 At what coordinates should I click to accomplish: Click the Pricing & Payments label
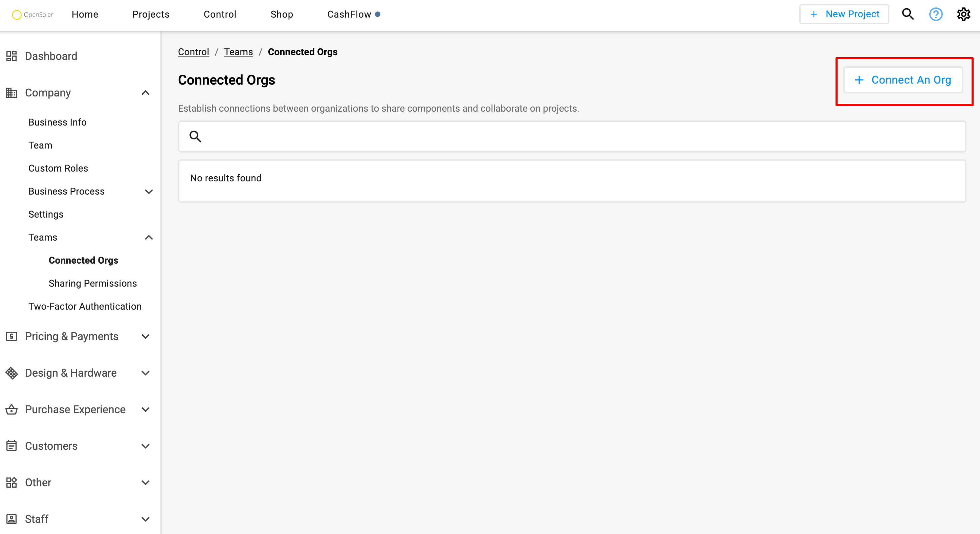71,336
